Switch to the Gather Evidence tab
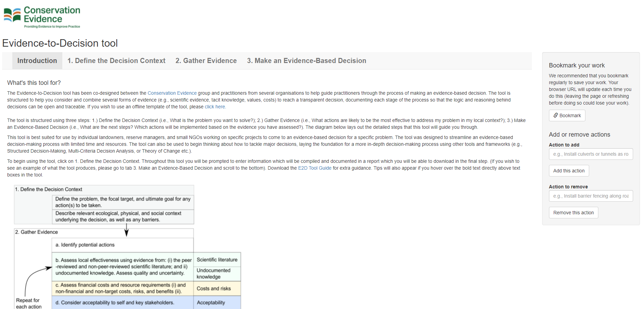 point(206,61)
